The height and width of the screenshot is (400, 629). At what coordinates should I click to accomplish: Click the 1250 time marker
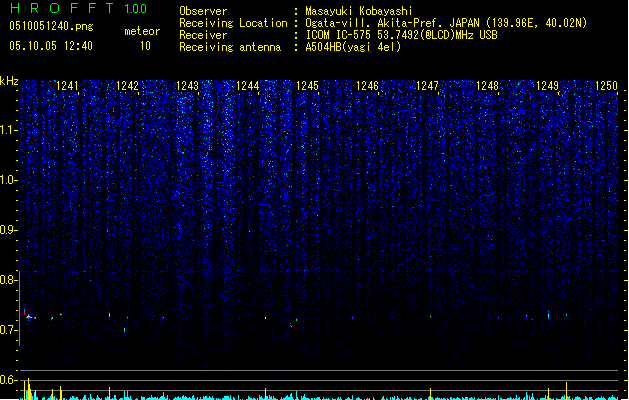pyautogui.click(x=607, y=86)
